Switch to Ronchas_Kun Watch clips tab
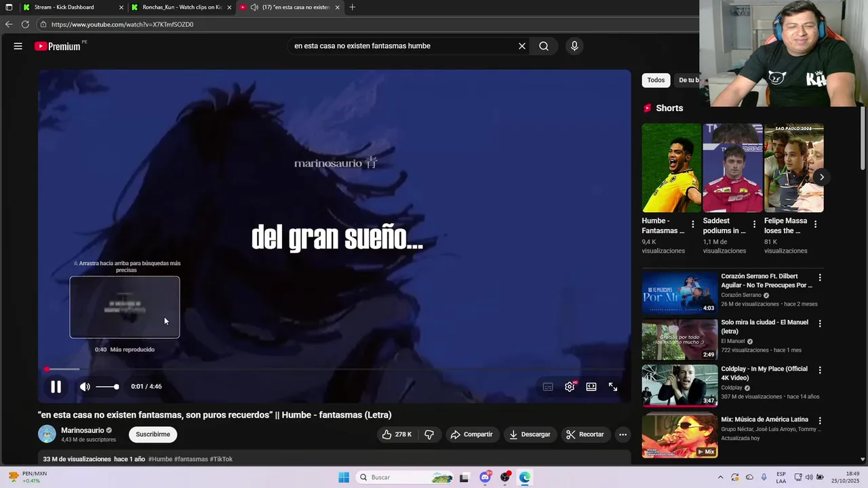This screenshot has height=488, width=868. pyautogui.click(x=182, y=7)
